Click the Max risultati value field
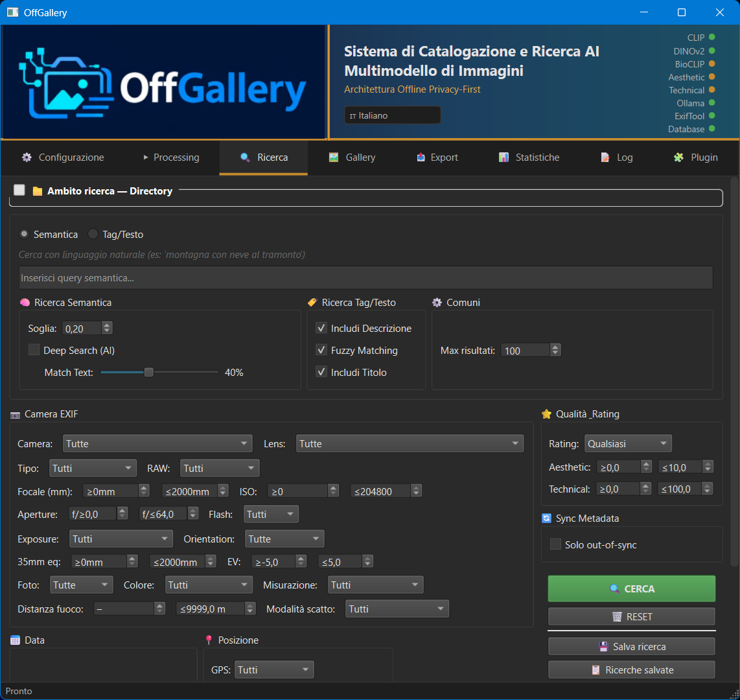 coord(525,351)
